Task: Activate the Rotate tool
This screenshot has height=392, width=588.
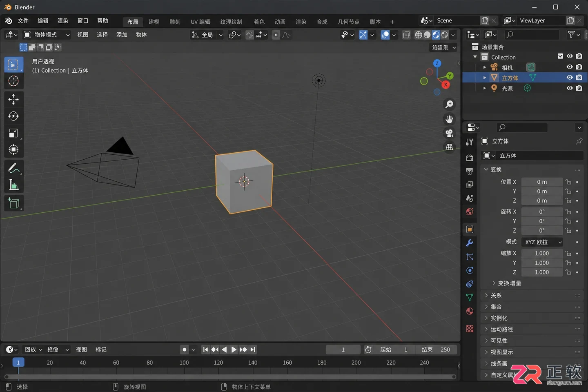Action: point(13,116)
